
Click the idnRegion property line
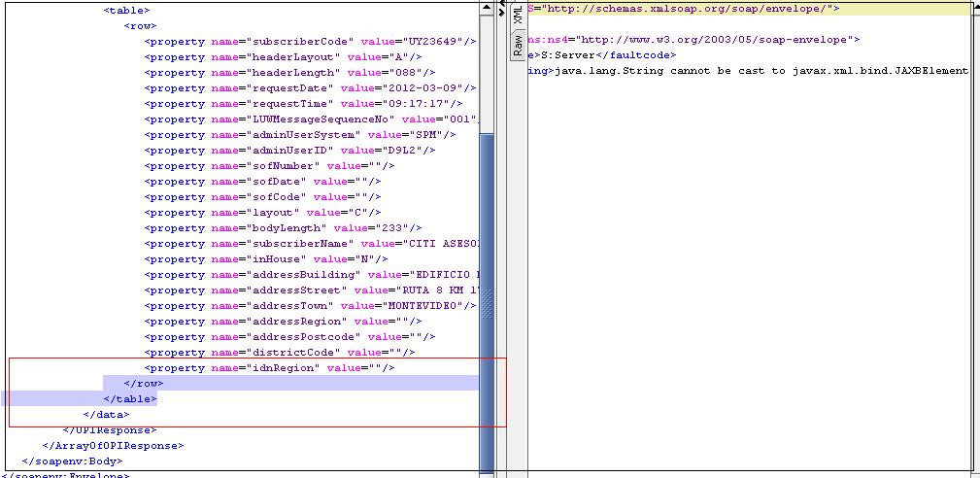click(x=269, y=368)
